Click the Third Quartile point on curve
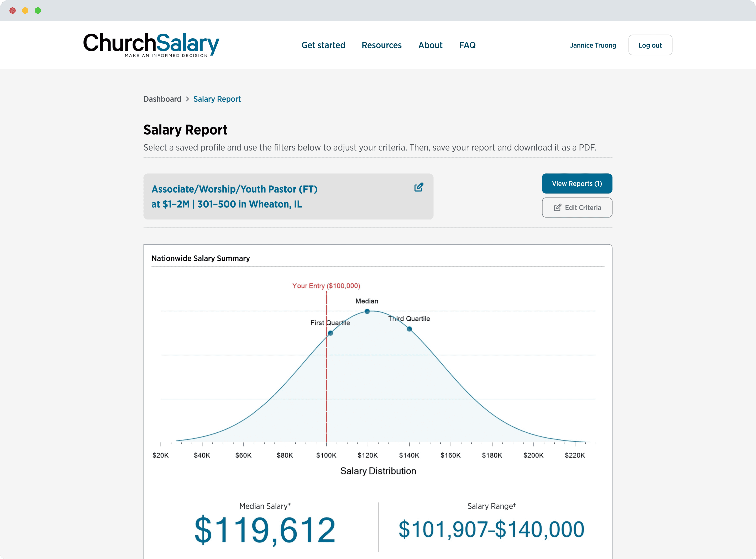The width and height of the screenshot is (756, 559). tap(409, 329)
